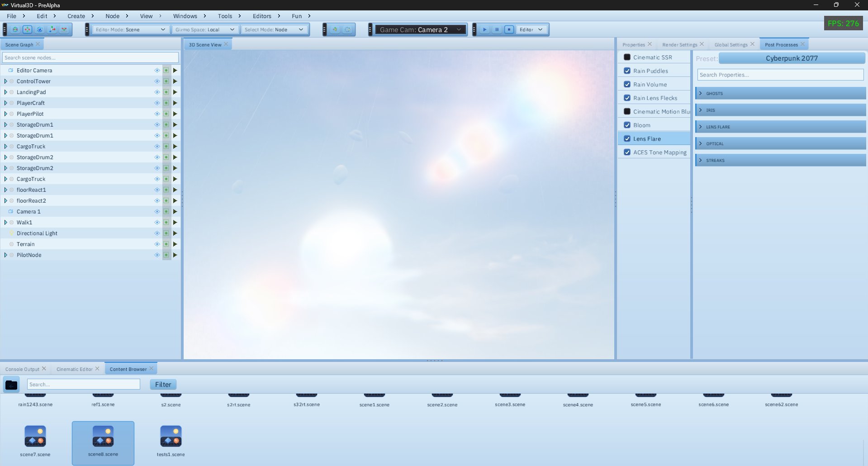The image size is (868, 466).
Task: Expand the PlayerCraft tree node
Action: (5, 103)
